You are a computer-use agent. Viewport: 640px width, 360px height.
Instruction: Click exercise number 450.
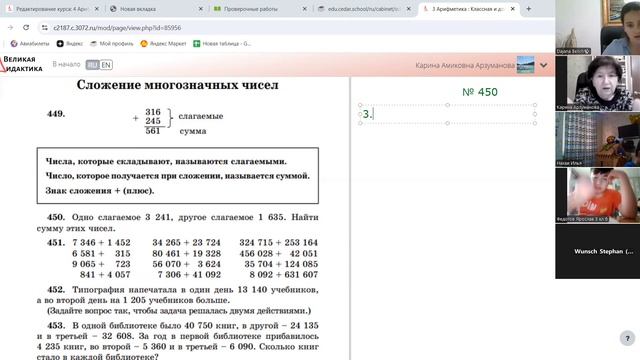click(56, 217)
